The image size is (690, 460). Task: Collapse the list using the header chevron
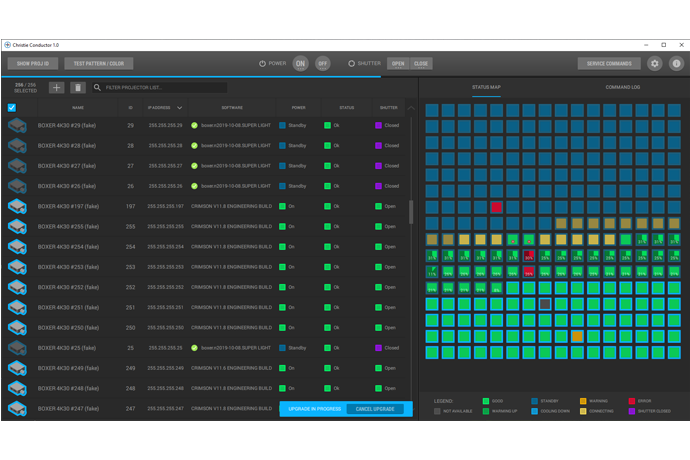(x=410, y=107)
